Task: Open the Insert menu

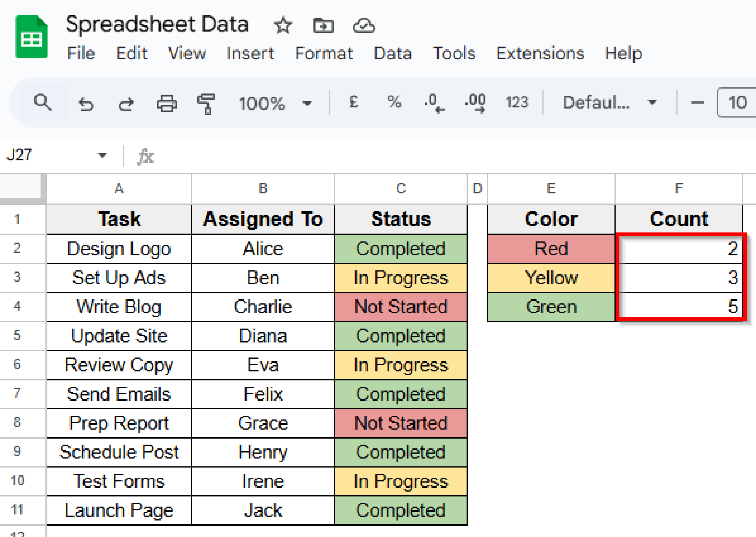Action: [x=250, y=53]
